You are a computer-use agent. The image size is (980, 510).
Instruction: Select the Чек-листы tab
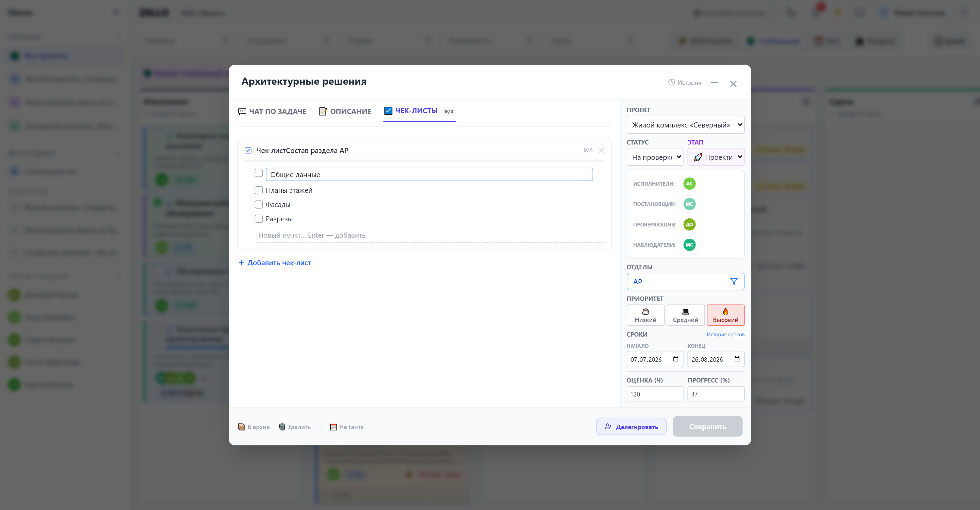(x=420, y=111)
